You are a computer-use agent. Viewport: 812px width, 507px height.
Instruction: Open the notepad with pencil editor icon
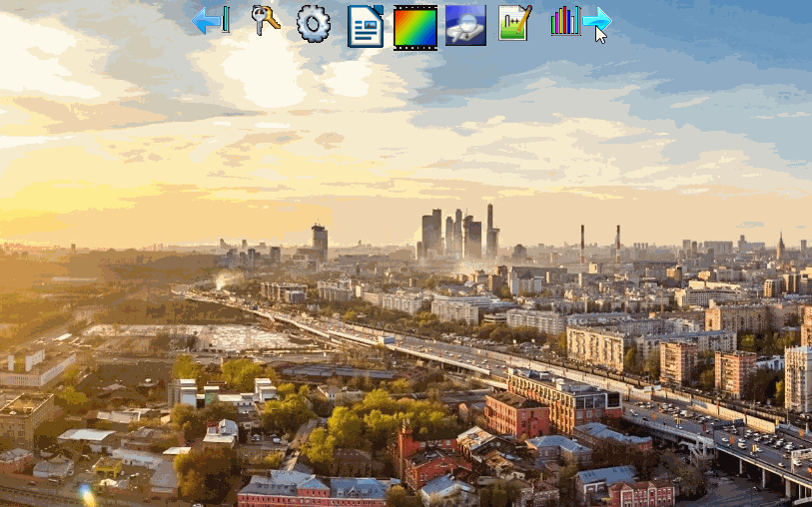point(514,23)
